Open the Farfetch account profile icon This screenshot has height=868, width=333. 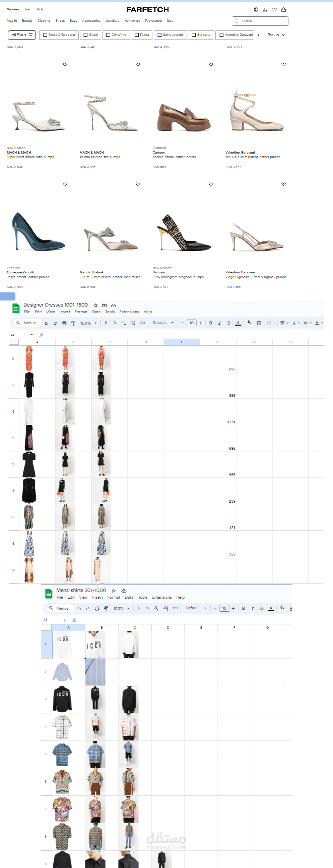click(x=265, y=9)
